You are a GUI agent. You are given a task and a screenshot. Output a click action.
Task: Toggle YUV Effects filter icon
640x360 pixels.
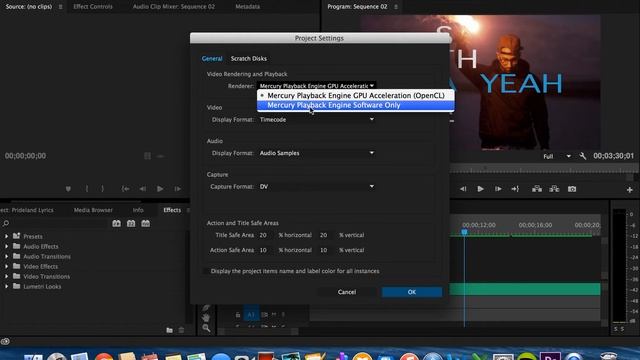[146, 223]
